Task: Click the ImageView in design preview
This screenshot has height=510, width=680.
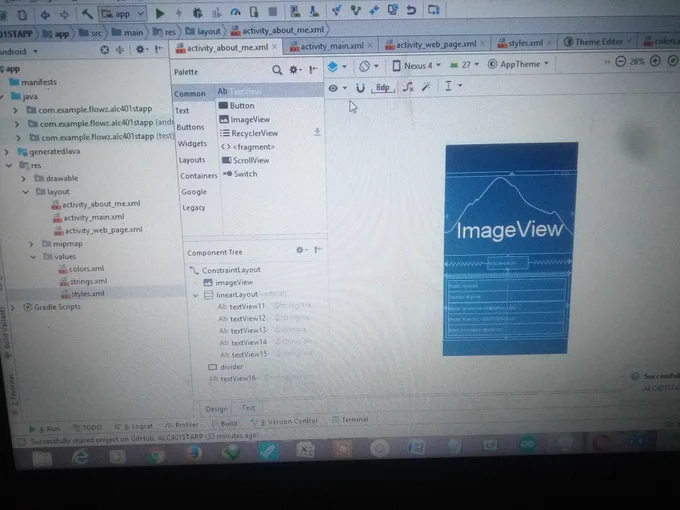Action: point(510,212)
